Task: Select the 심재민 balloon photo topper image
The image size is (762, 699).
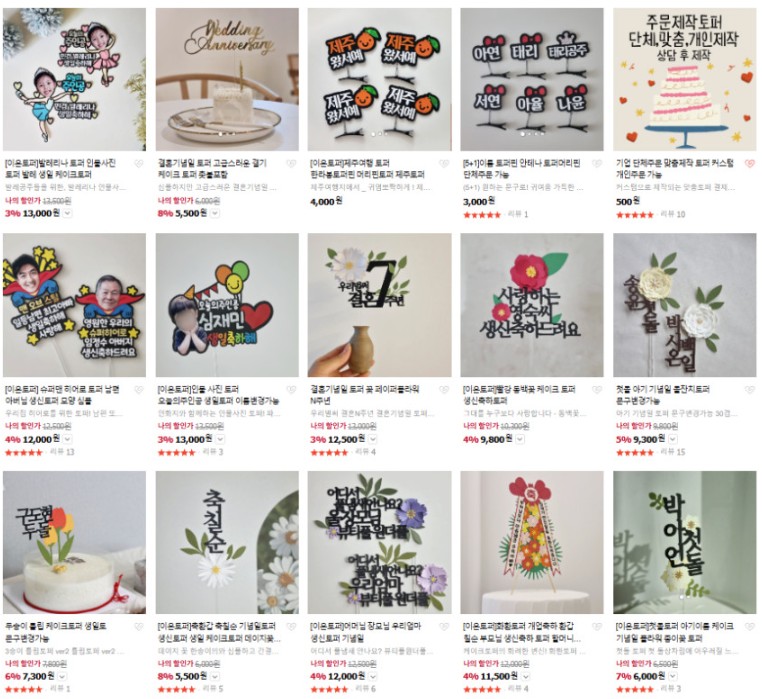Action: 227,305
